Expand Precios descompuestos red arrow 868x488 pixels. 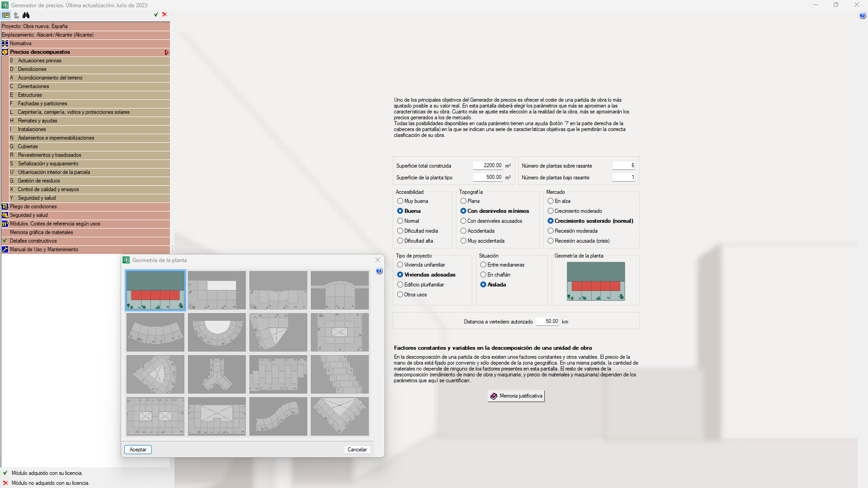click(166, 52)
